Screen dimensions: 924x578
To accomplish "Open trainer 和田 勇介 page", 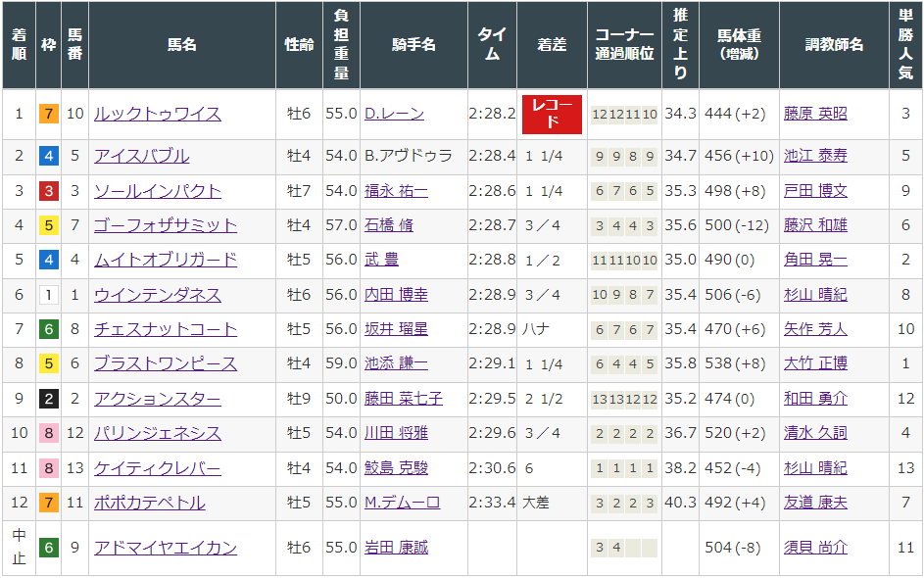I will [x=815, y=399].
